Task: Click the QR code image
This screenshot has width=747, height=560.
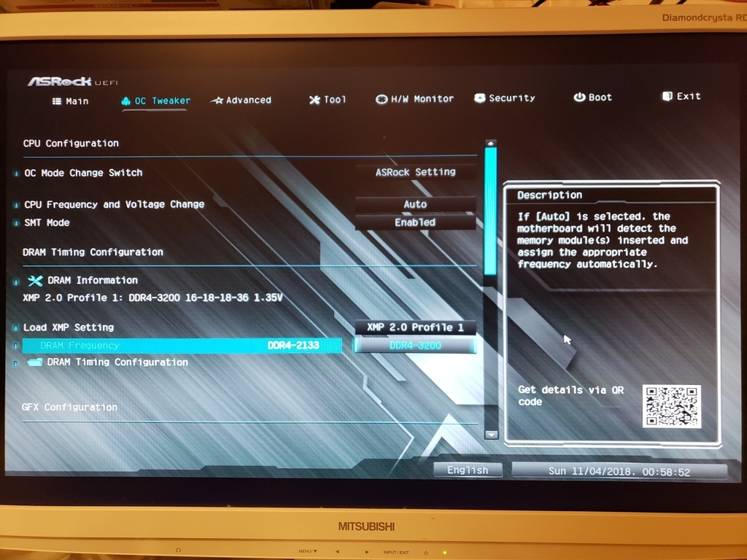Action: (x=671, y=406)
